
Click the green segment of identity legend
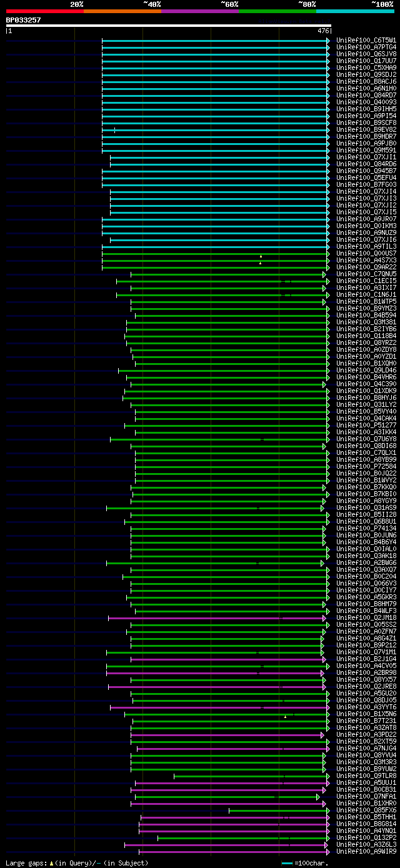coord(277,11)
